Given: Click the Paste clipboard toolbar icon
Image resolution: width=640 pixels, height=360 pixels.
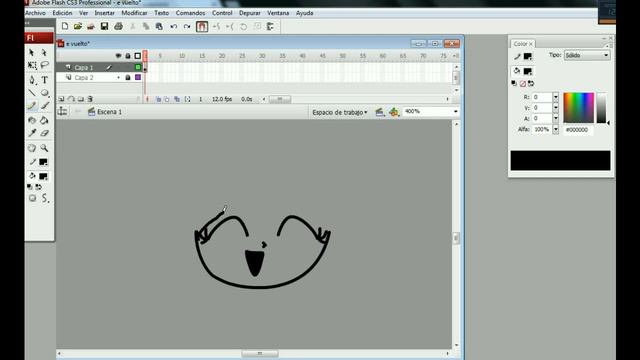Looking at the screenshot, I should (x=159, y=27).
